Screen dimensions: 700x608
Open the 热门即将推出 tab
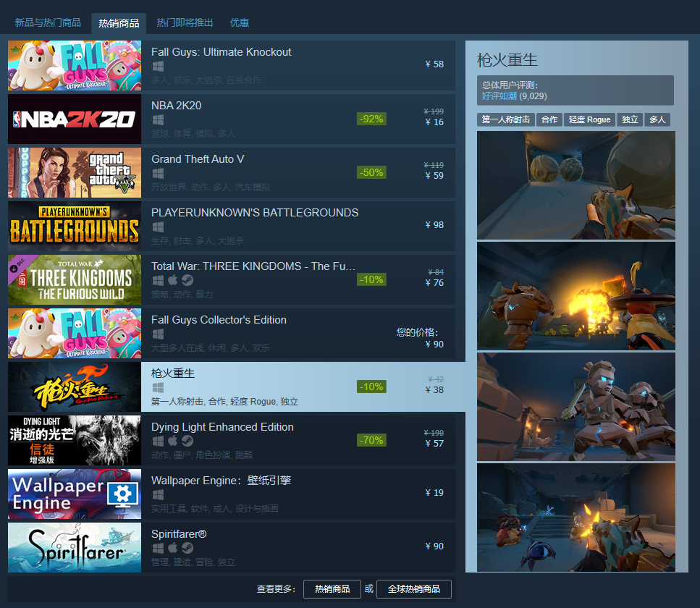point(185,22)
